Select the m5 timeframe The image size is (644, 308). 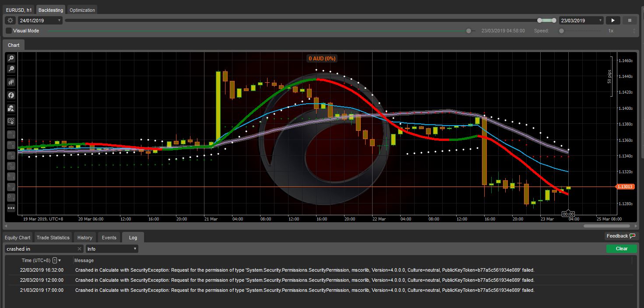11,145
